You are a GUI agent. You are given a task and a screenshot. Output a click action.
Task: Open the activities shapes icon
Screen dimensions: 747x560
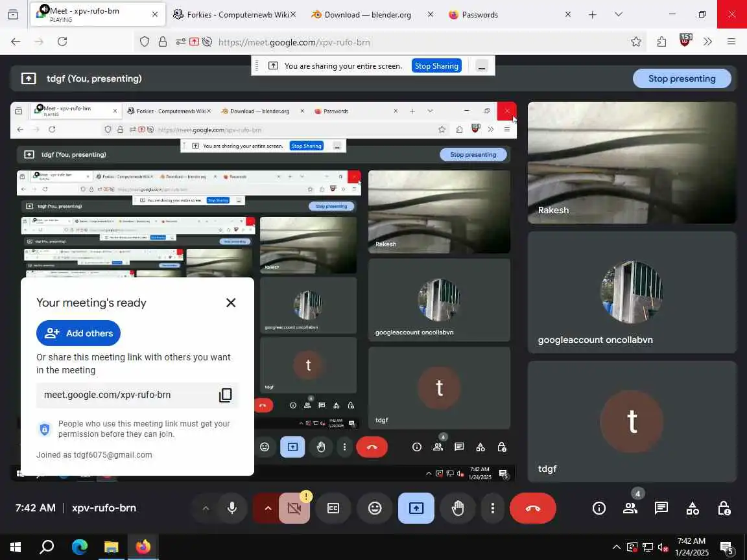tap(693, 508)
